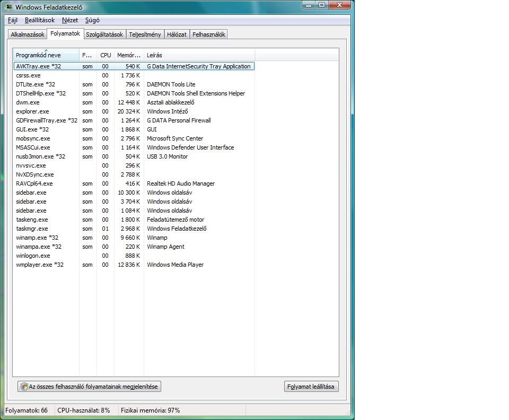Screen dimensions: 509x420
Task: Click the Windows Defender User Interface description
Action: pos(190,147)
